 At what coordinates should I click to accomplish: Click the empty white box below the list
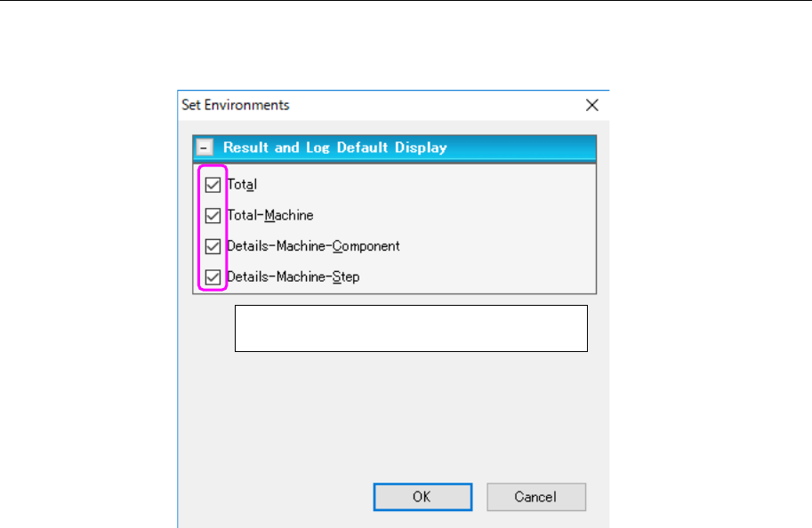point(411,329)
